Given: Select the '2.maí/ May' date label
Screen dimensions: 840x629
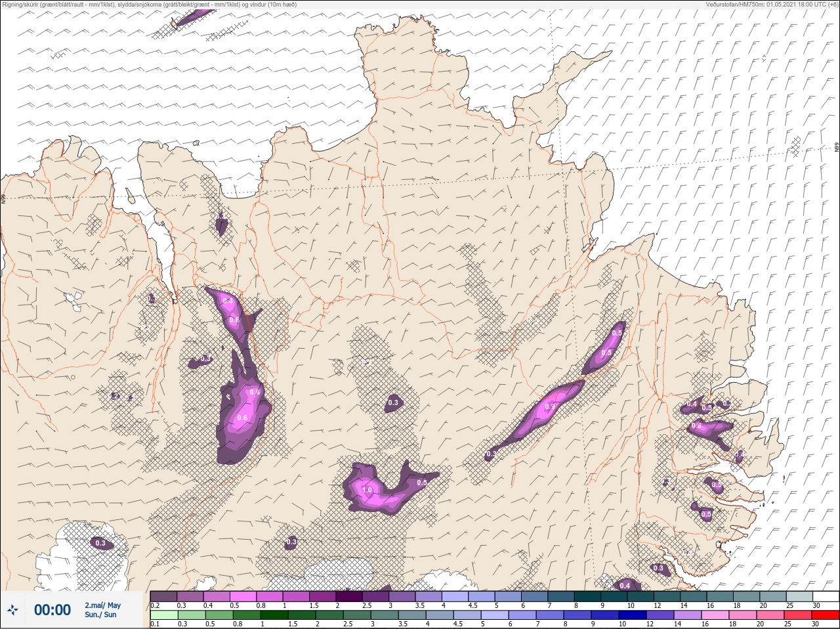Looking at the screenshot, I should pos(102,605).
